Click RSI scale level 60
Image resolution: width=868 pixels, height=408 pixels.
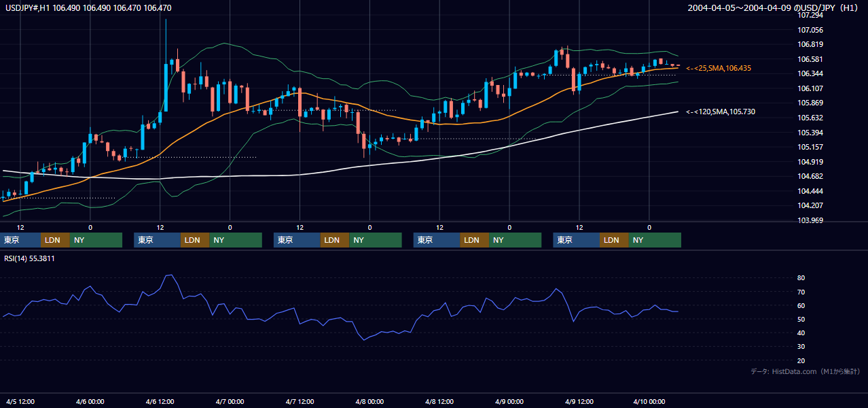point(801,305)
